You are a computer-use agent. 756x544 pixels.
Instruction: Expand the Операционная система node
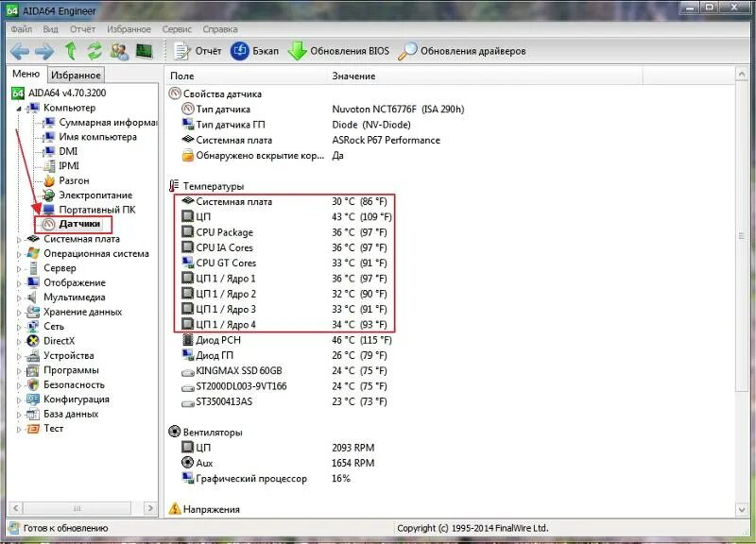(x=19, y=254)
